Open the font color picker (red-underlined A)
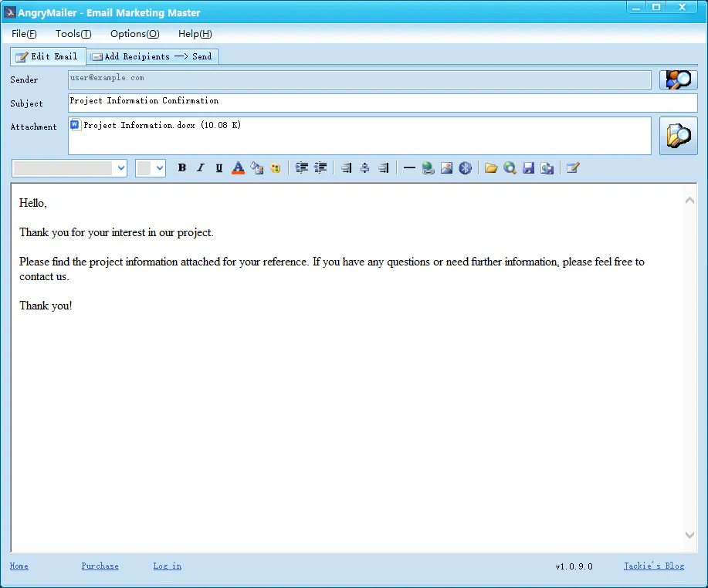 point(238,168)
